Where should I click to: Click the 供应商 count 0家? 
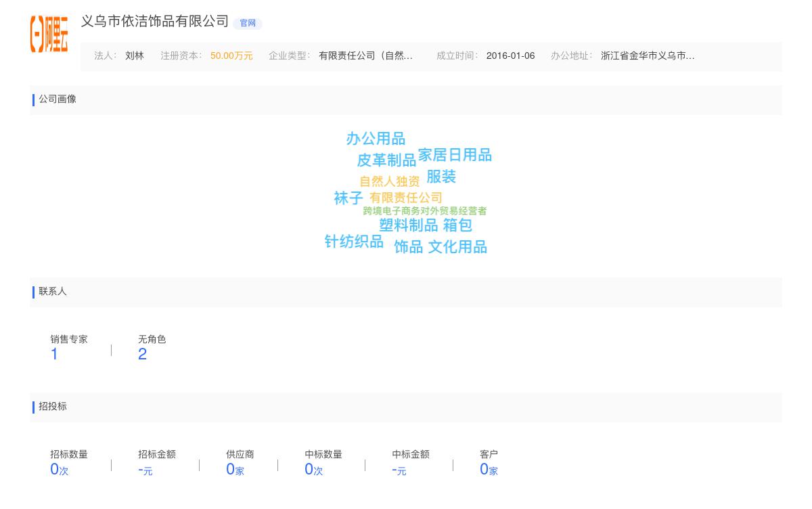[235, 469]
